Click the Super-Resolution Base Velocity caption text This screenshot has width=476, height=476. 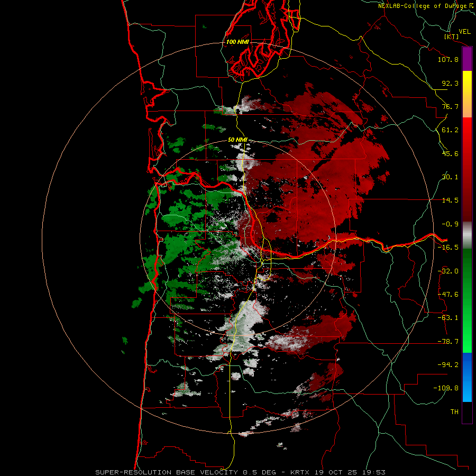(x=241, y=472)
